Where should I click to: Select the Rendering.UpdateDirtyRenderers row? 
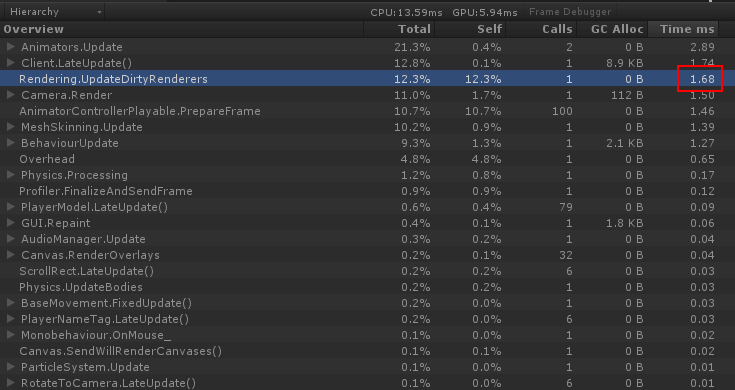368,79
